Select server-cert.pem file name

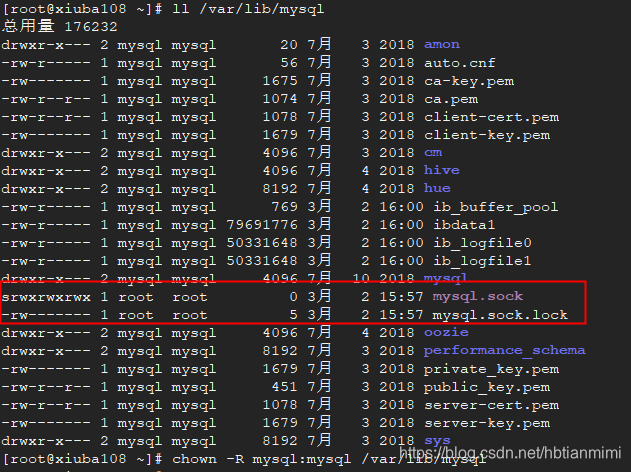point(491,405)
